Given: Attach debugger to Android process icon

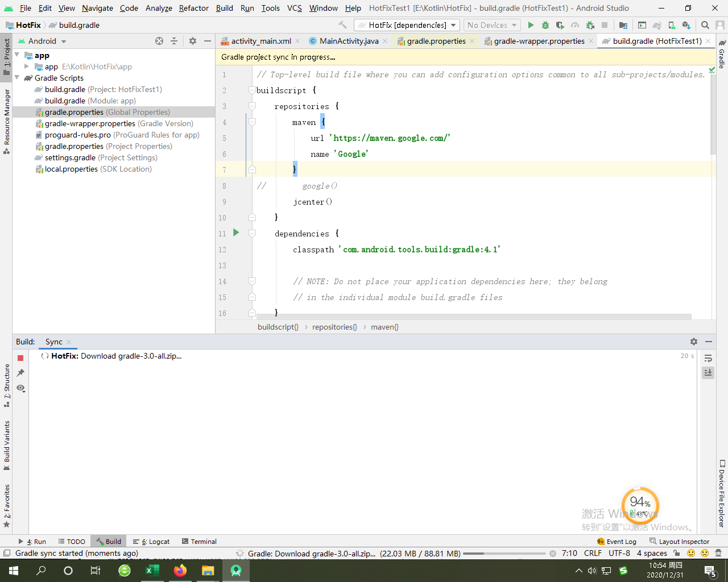Looking at the screenshot, I should (590, 25).
